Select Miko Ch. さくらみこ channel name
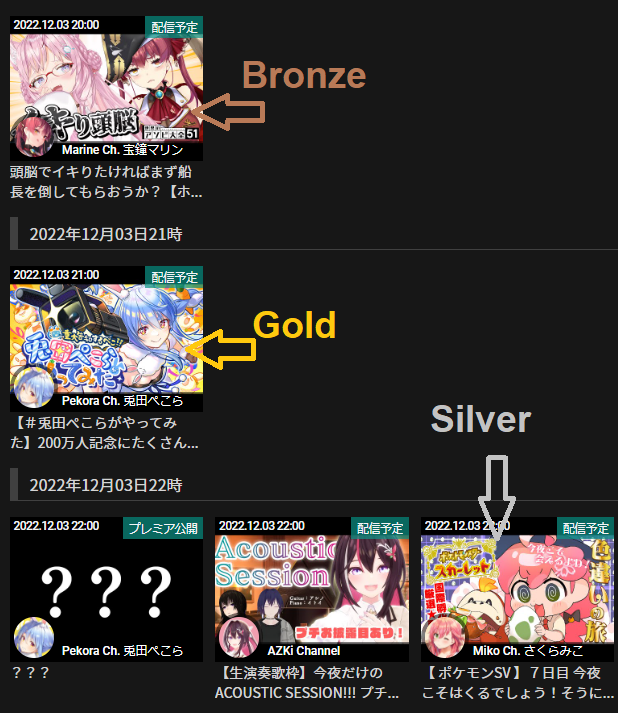618x713 pixels. pos(528,651)
